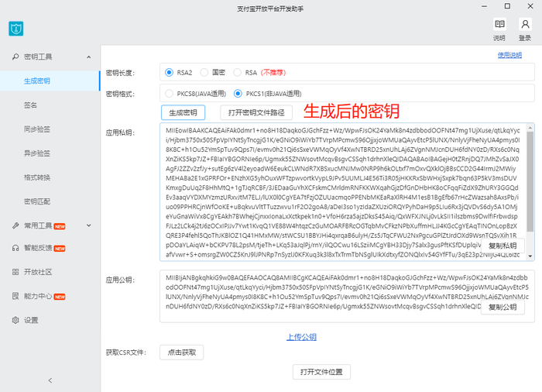The width and height of the screenshot is (542, 392).
Task: Click the 上传公钥 link
Action: (x=301, y=337)
